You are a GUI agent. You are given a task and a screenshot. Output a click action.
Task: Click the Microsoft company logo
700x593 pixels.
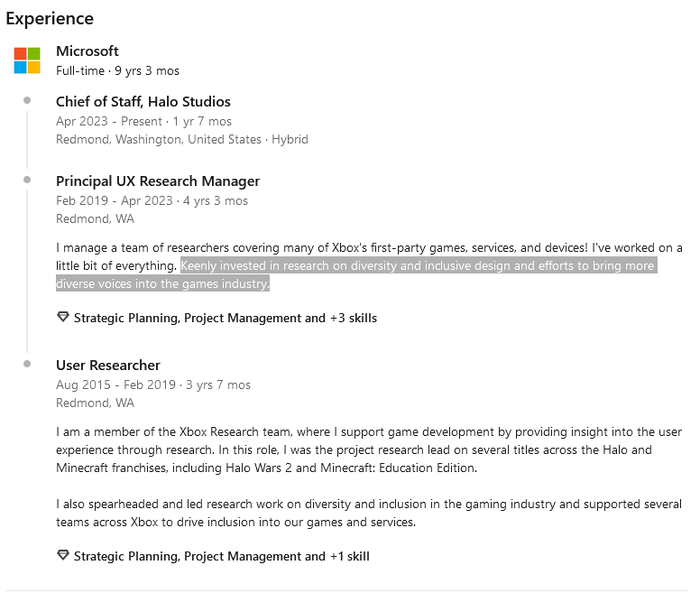point(27,60)
